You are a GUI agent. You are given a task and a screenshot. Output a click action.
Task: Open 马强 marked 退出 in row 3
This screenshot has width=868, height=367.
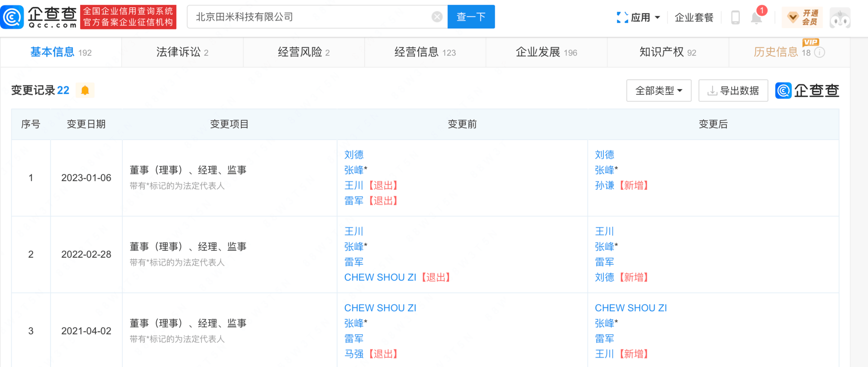[x=354, y=354]
